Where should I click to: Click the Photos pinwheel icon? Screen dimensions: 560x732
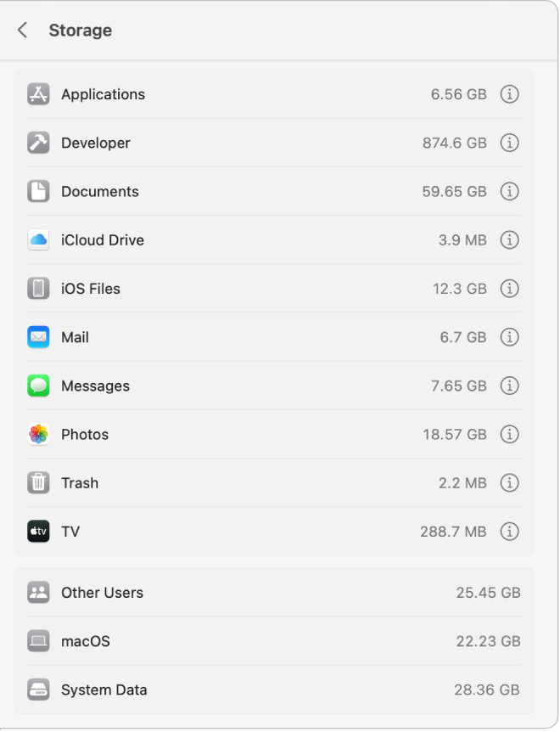coord(37,434)
